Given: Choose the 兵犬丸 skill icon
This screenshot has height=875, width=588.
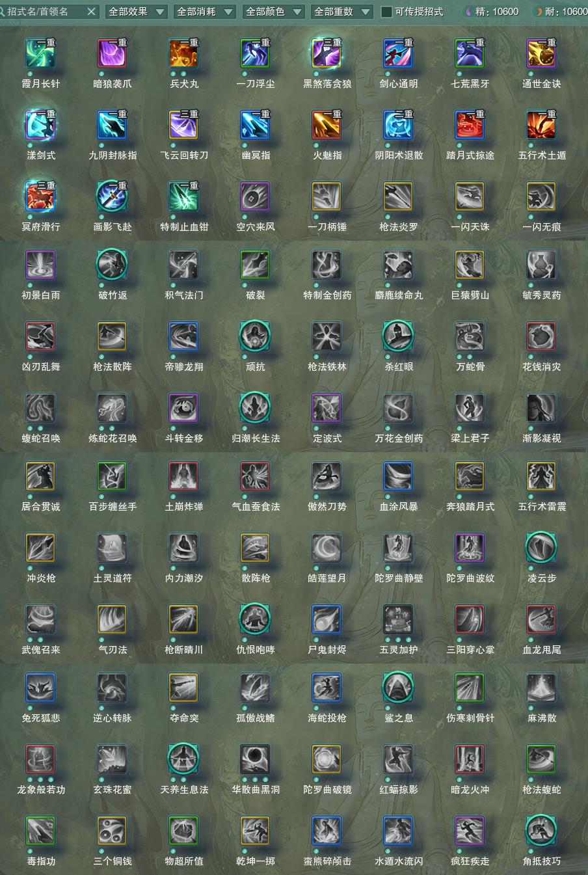Looking at the screenshot, I should point(183,53).
